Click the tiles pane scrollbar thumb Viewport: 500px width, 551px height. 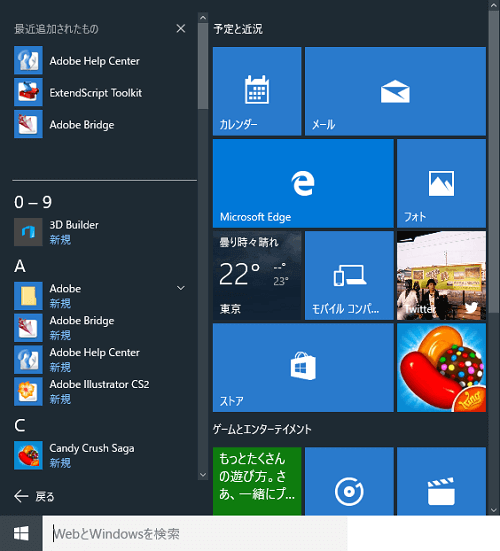[x=493, y=162]
